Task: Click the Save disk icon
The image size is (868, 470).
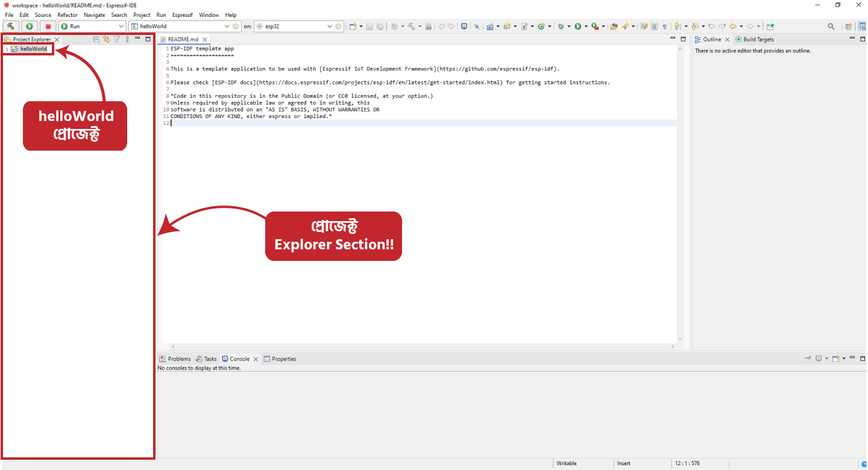Action: point(370,27)
